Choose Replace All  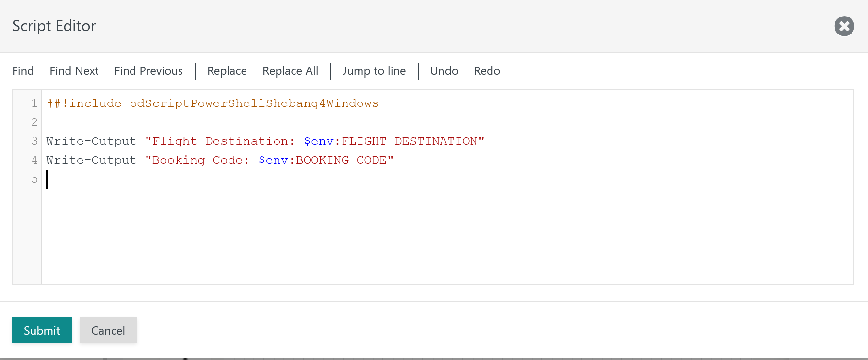pos(290,71)
